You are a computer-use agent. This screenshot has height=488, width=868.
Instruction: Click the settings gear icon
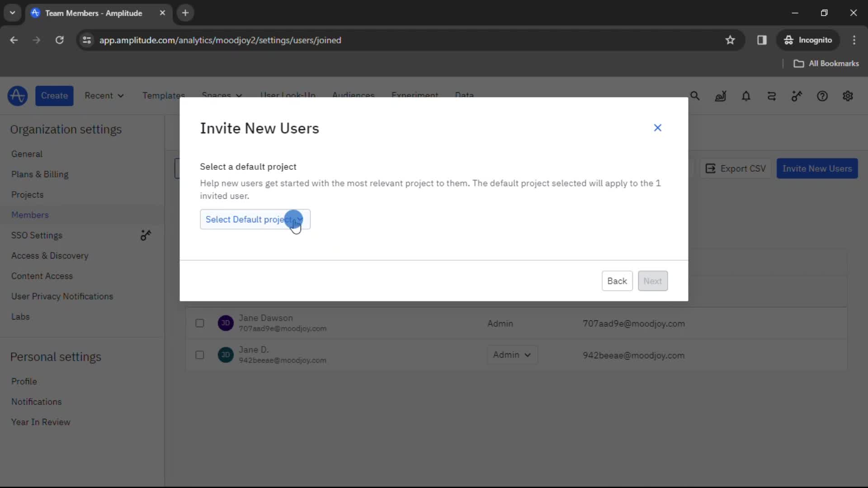click(x=848, y=96)
